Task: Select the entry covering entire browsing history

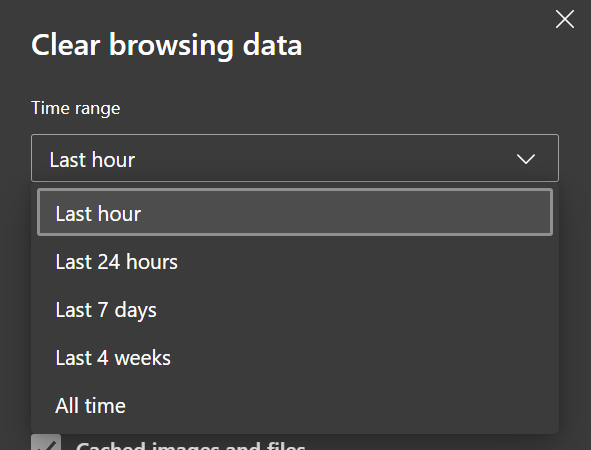Action: [x=295, y=406]
